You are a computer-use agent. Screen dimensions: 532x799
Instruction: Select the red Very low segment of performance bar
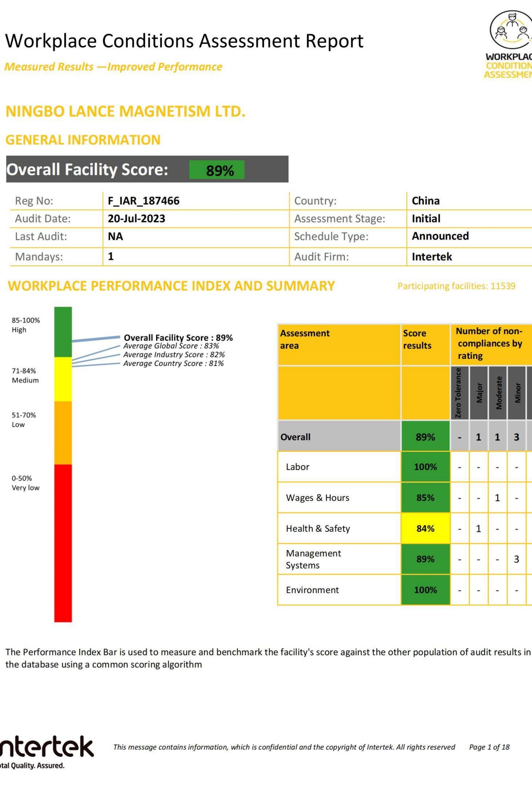(x=63, y=543)
